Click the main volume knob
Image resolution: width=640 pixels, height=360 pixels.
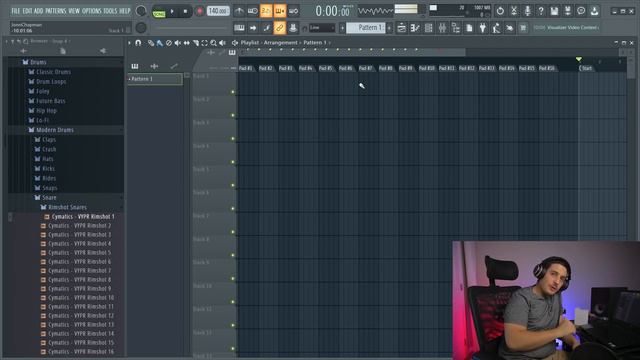tap(141, 11)
